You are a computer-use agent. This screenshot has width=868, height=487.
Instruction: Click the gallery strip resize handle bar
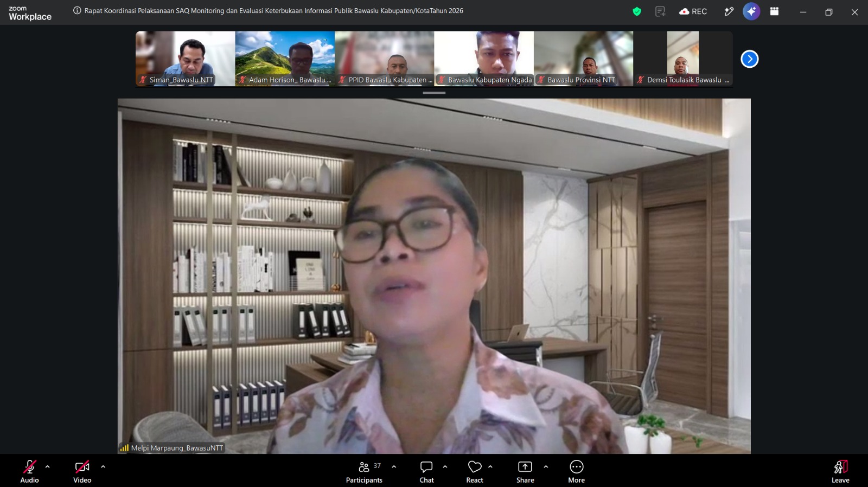(434, 93)
